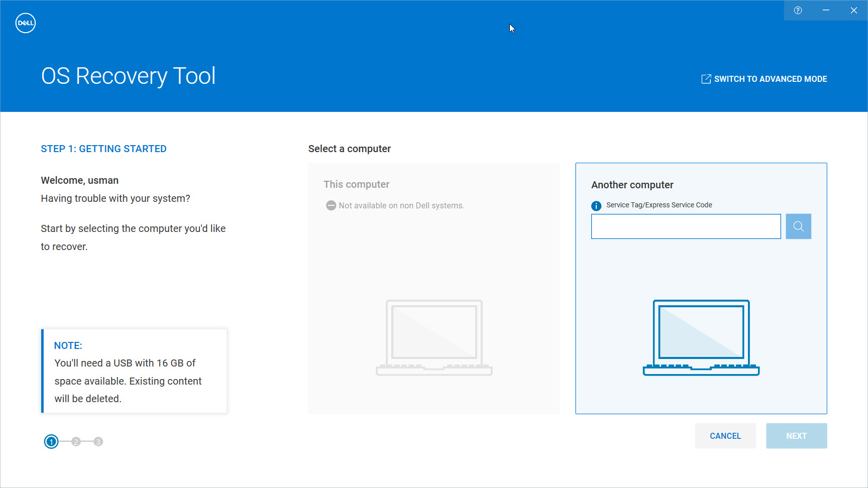Select step 3 in the progress indicator

click(x=98, y=442)
